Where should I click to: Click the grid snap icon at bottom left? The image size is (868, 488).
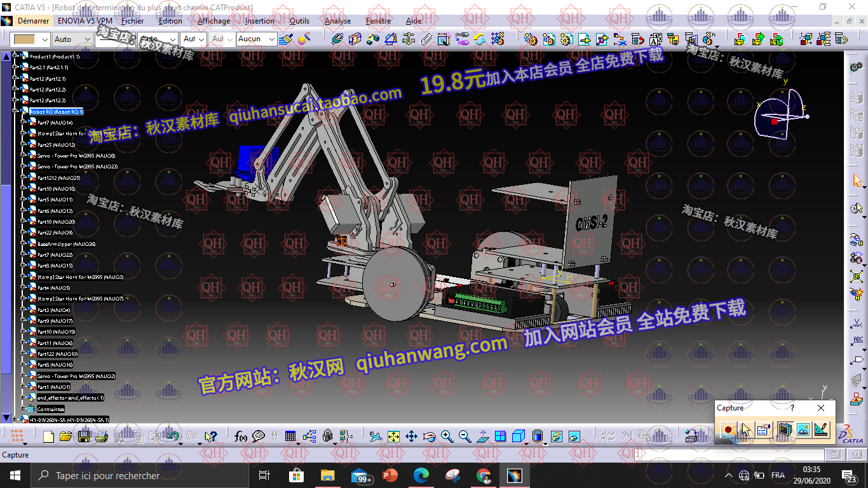pos(17,437)
